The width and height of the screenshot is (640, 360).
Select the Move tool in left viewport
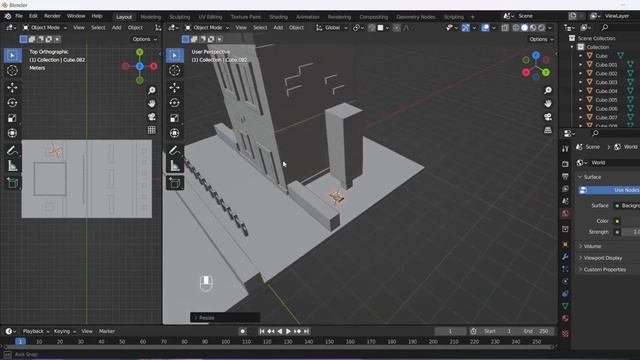12,87
